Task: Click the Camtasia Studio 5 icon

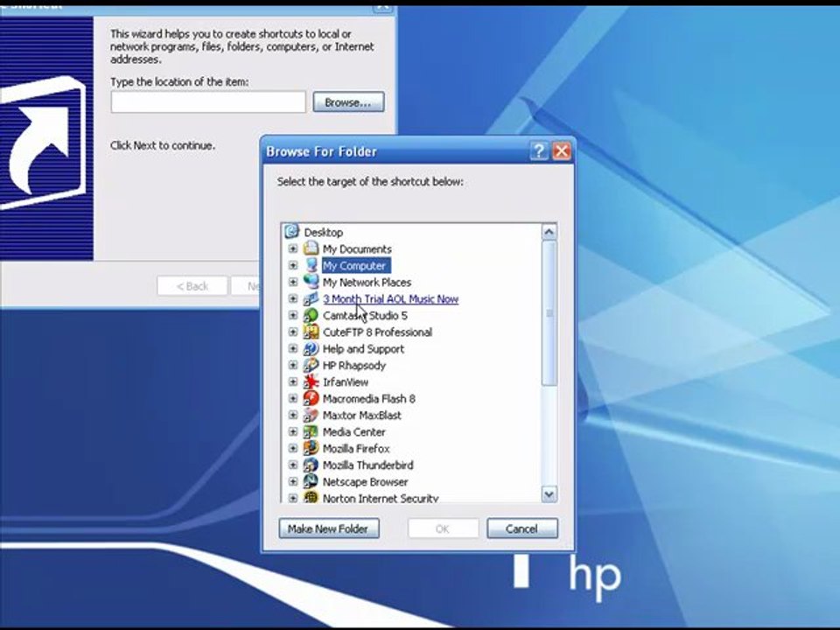Action: 311,315
